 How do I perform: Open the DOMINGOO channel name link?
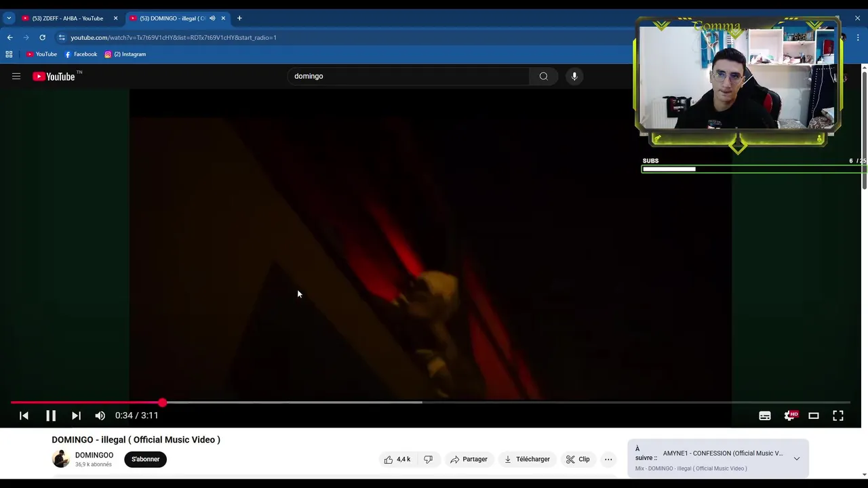[x=94, y=455]
